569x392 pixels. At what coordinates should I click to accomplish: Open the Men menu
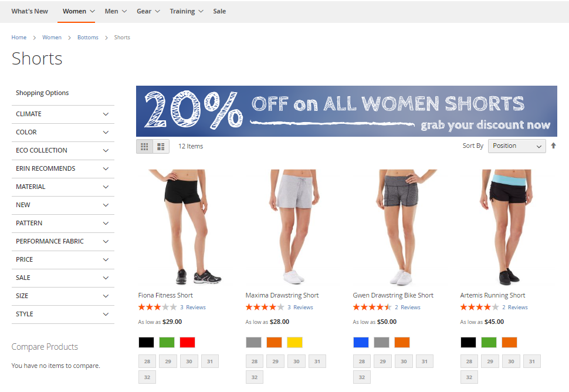click(116, 11)
